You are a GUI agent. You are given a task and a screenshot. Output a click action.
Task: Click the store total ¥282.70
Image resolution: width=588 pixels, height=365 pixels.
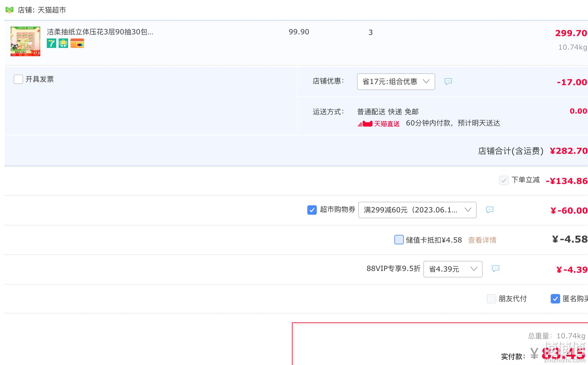(569, 151)
